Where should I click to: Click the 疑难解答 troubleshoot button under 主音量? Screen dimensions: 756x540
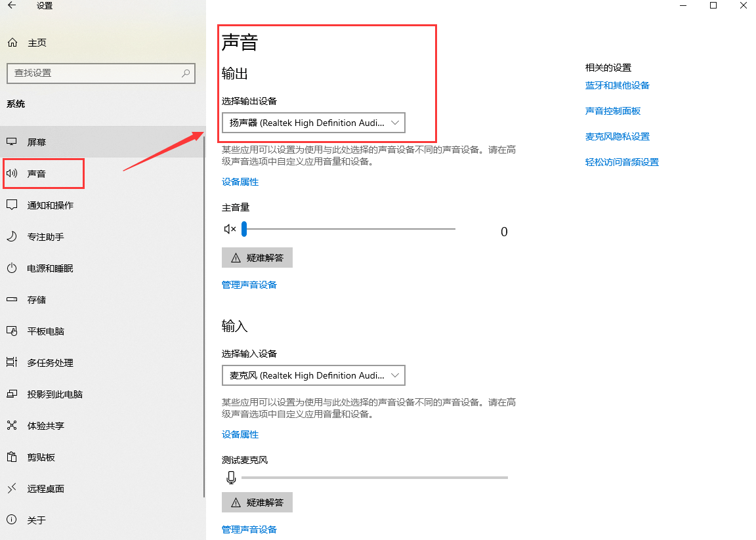point(257,257)
